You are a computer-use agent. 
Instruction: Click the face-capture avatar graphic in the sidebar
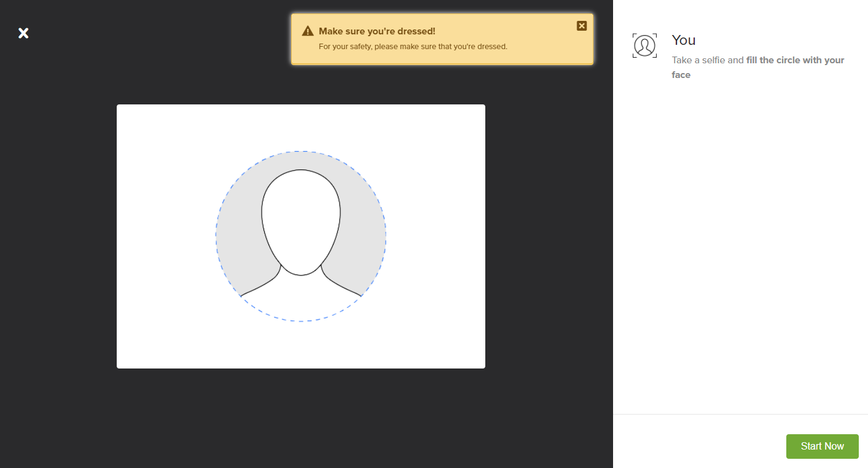click(644, 45)
